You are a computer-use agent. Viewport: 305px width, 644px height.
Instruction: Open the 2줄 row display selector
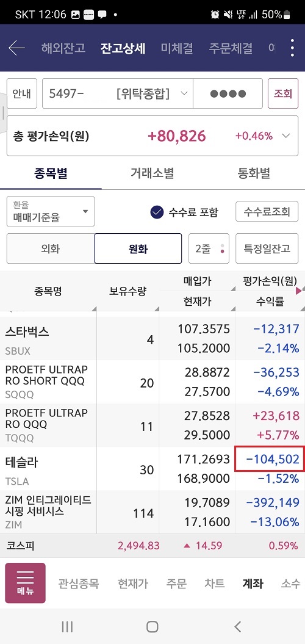pyautogui.click(x=209, y=248)
